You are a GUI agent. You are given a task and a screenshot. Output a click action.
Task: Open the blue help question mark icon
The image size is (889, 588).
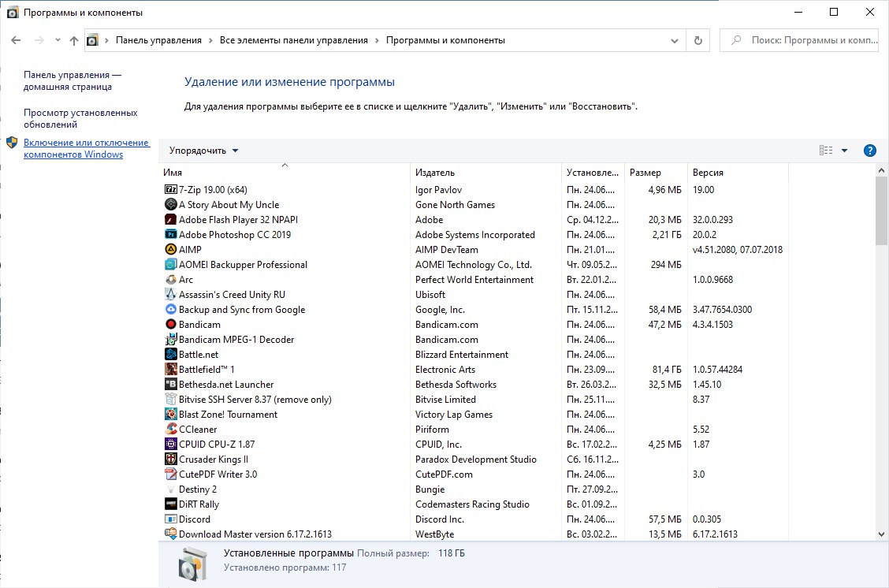pyautogui.click(x=869, y=151)
